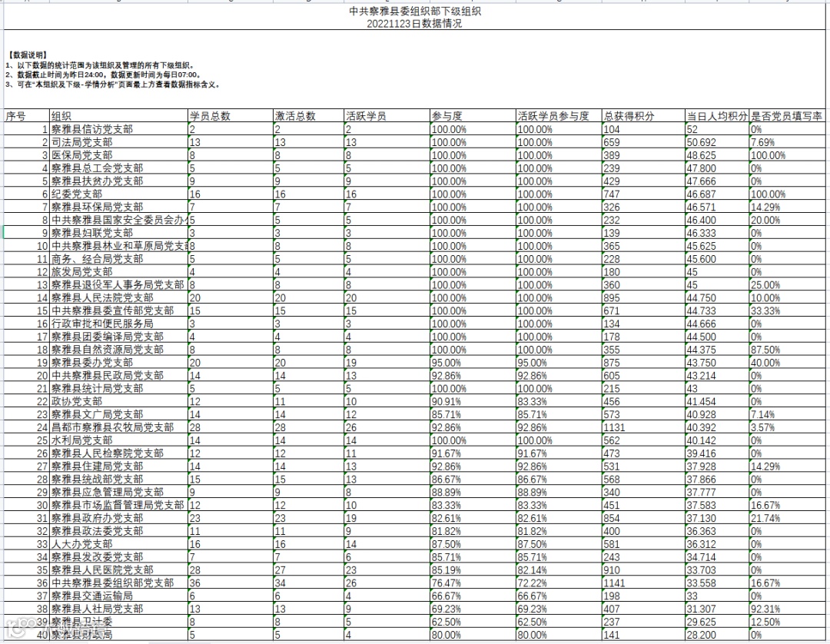830x644 pixels.
Task: Click the 旅发局党支部 cell
Action: click(119, 272)
